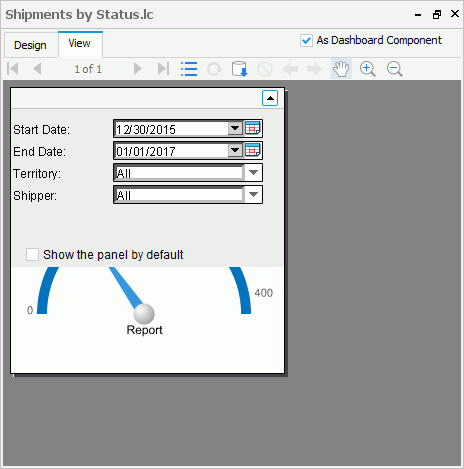Select the View tab
The width and height of the screenshot is (464, 469).
pos(80,44)
